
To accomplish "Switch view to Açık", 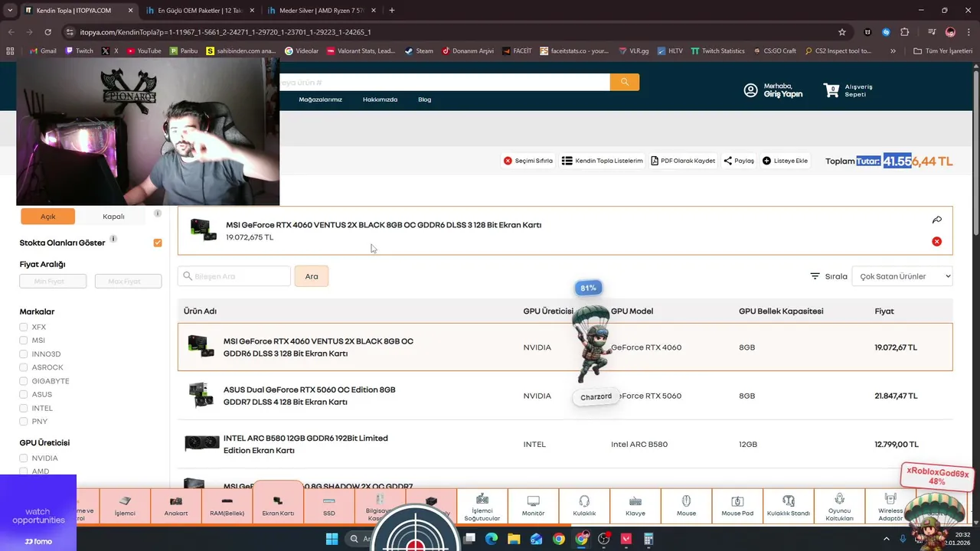I will [47, 217].
